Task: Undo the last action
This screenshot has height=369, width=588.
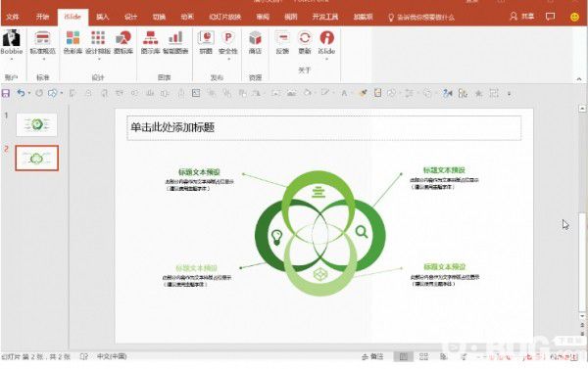Action: [21, 93]
